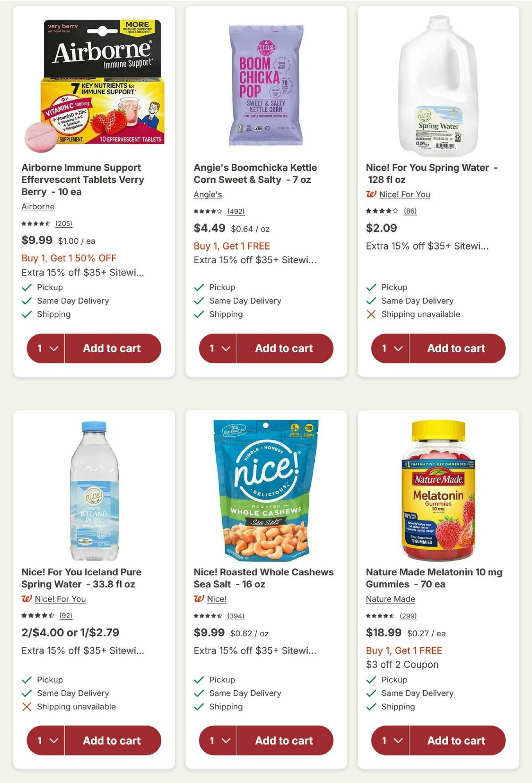This screenshot has height=783, width=532.
Task: Click the Walgreens W logo beside Nice! Roasted Cashews
Action: click(199, 599)
